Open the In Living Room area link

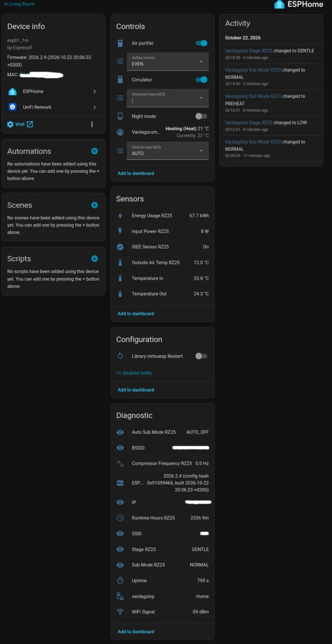coord(19,4)
